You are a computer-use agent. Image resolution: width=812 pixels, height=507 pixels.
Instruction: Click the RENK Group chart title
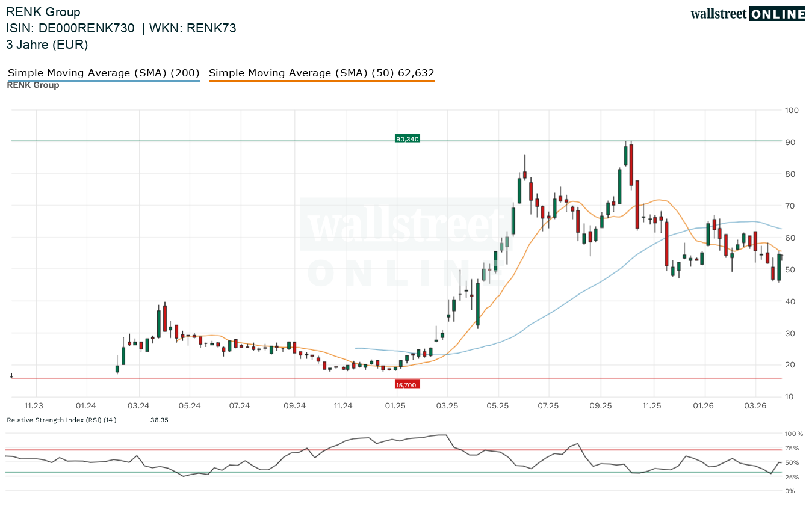click(x=43, y=12)
